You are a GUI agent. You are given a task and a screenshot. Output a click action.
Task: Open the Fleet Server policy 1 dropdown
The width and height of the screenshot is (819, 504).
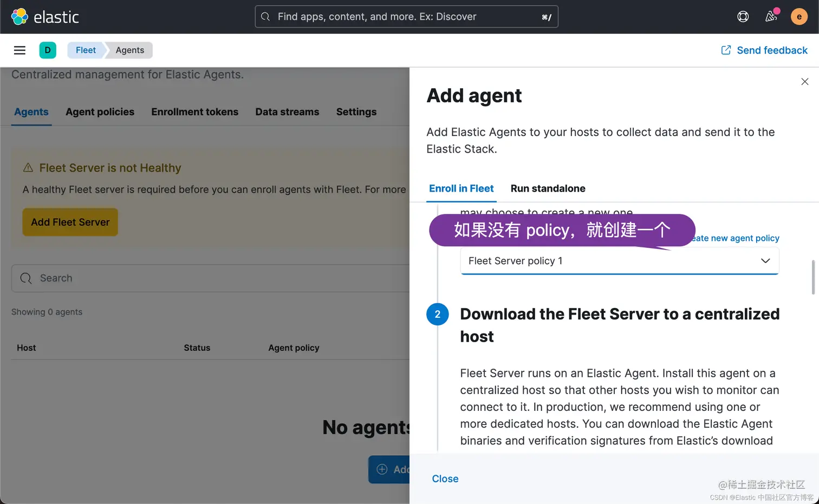tap(620, 261)
